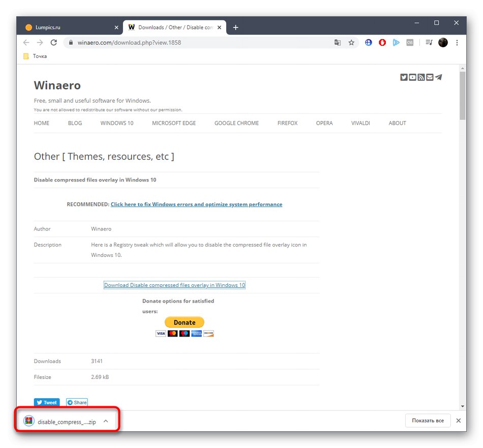This screenshot has height=448, width=483.
Task: Open the HOME menu item
Action: 42,123
